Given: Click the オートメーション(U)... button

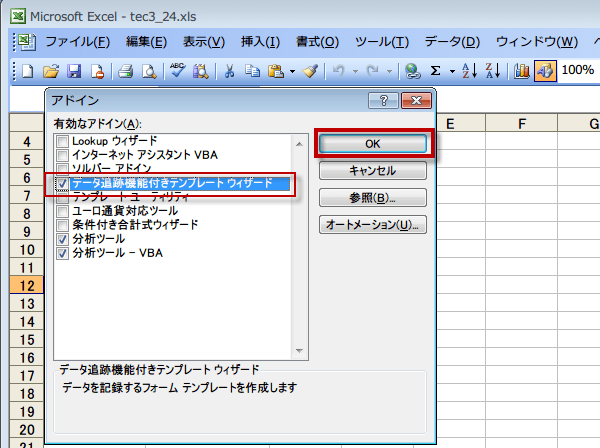Looking at the screenshot, I should (373, 225).
